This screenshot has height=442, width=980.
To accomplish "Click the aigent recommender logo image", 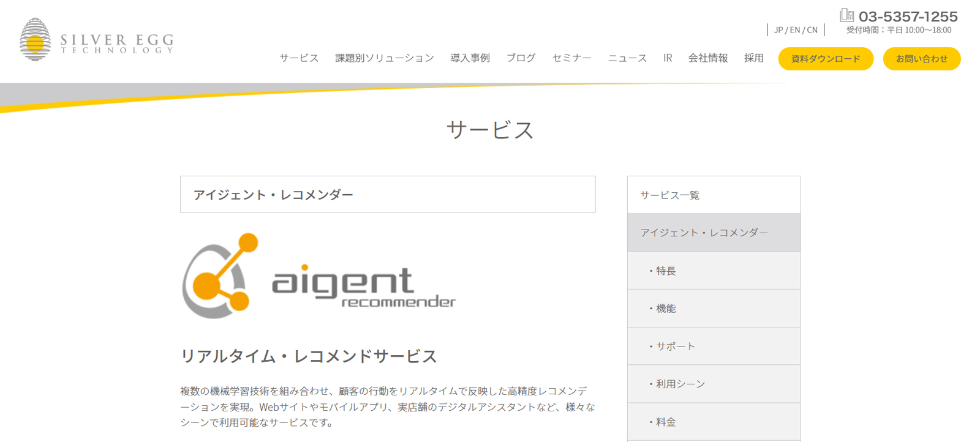I will point(319,276).
